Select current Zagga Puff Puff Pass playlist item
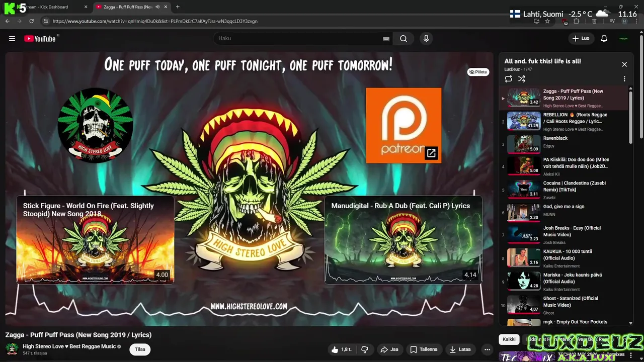 click(565, 98)
